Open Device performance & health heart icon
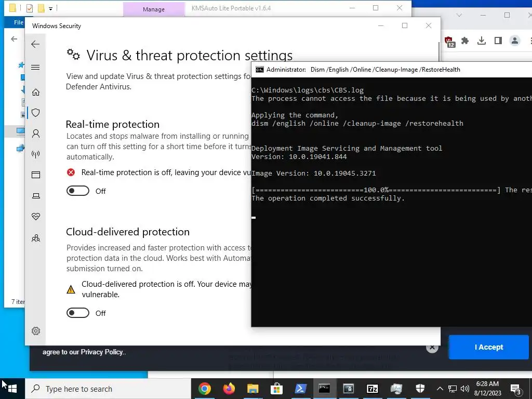The image size is (532, 399). 36,217
